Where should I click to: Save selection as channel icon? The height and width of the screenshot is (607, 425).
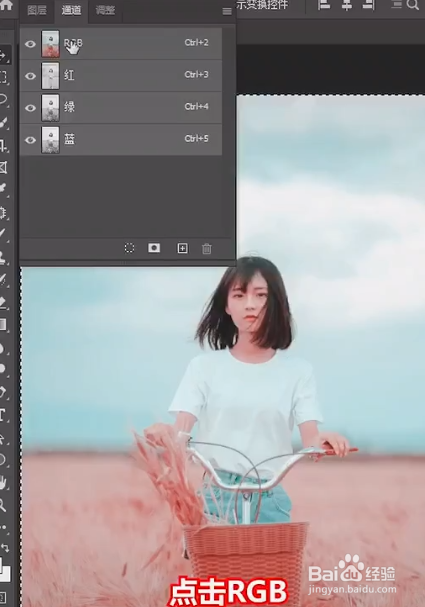[x=154, y=248]
